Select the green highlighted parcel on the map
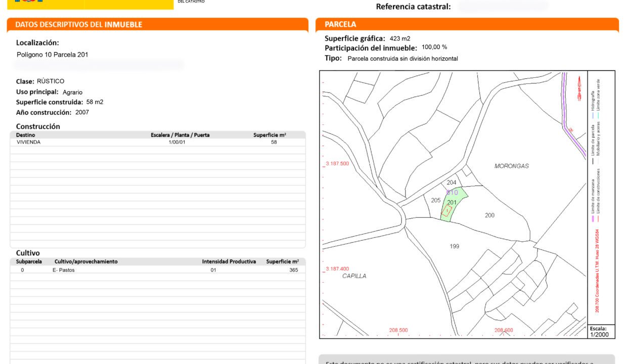Screen dimensions: 627x364 tap(454, 204)
